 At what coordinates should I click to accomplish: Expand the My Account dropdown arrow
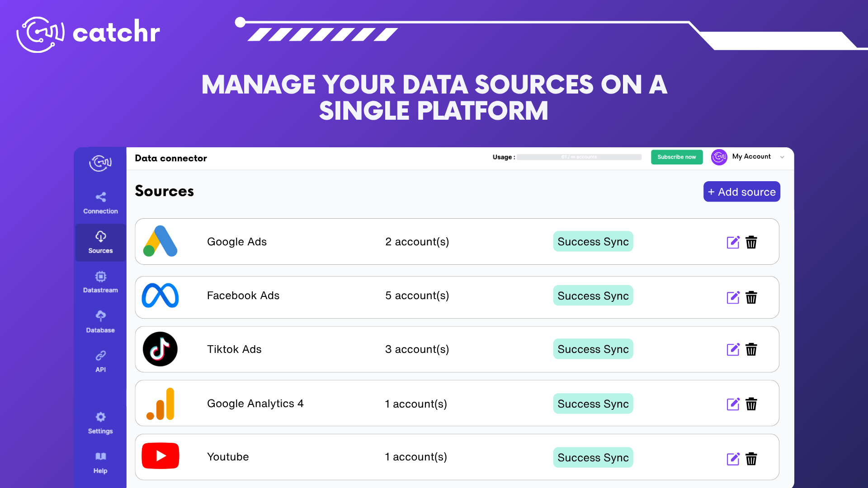(x=782, y=157)
